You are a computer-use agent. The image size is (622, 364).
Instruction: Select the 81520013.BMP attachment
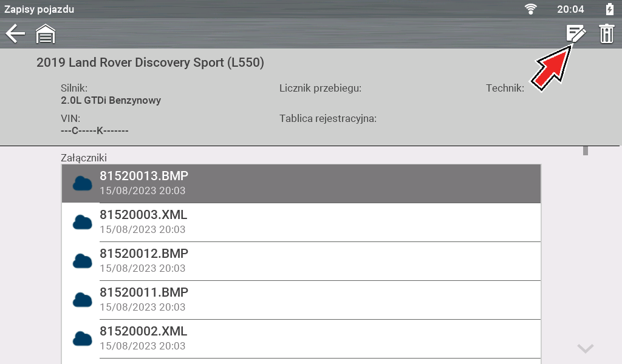click(x=301, y=183)
